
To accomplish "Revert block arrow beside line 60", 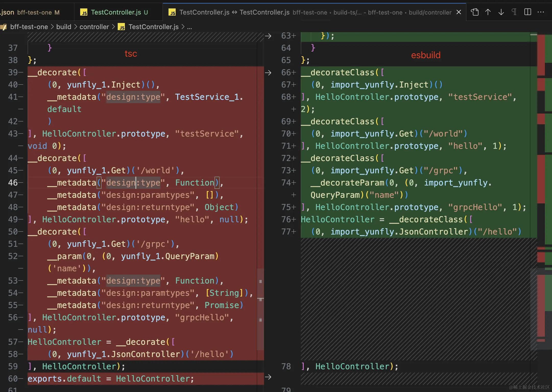I will coord(268,377).
